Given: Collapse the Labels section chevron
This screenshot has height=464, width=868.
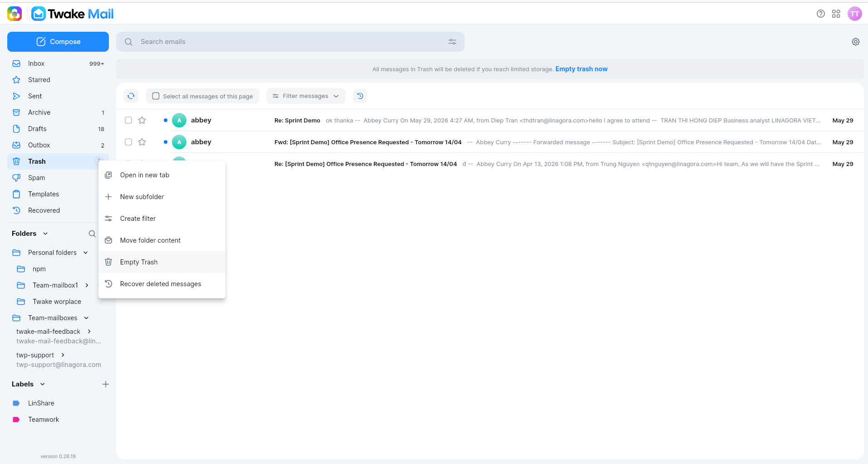Looking at the screenshot, I should click(43, 384).
